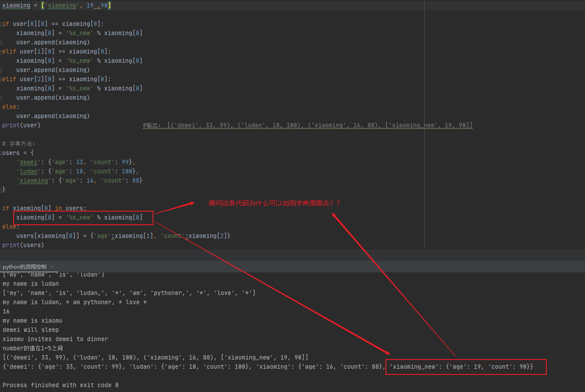Click the output line showing 16
The image size is (585, 392).
pos(6,311)
